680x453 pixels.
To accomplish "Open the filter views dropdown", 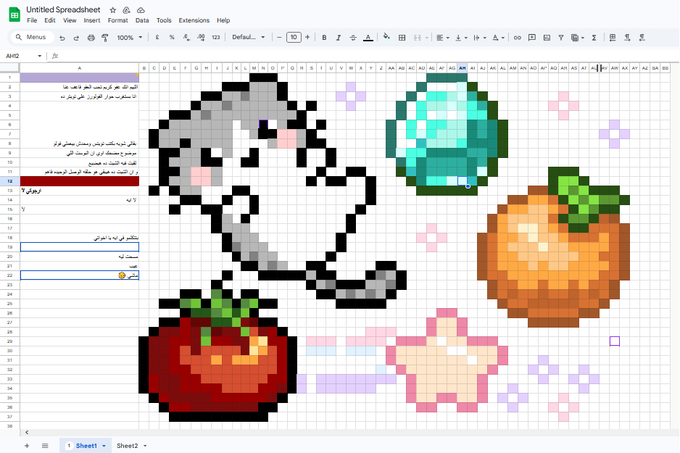I will pyautogui.click(x=578, y=38).
